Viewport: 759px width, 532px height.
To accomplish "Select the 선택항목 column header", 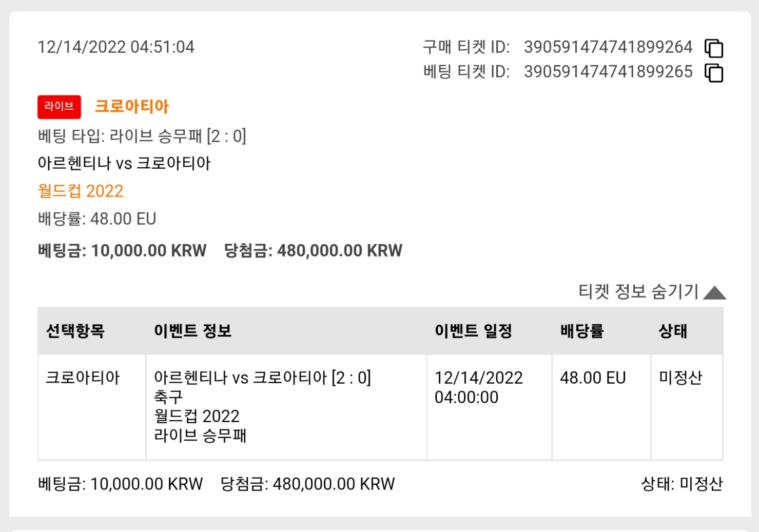I will coord(75,331).
